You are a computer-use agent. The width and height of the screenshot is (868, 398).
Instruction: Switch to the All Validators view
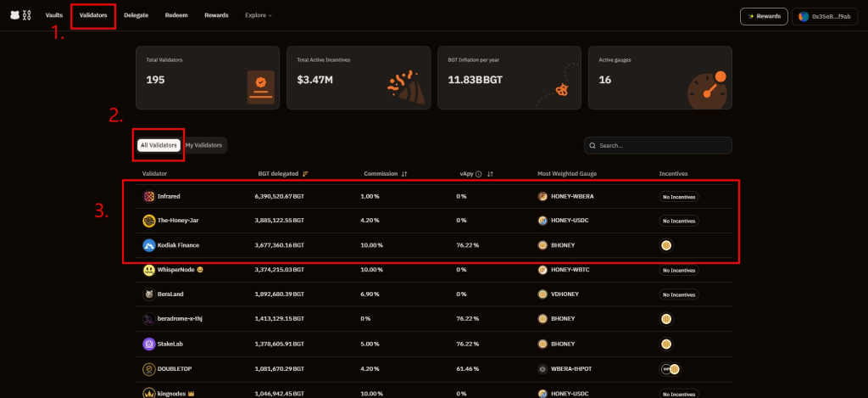coord(159,145)
